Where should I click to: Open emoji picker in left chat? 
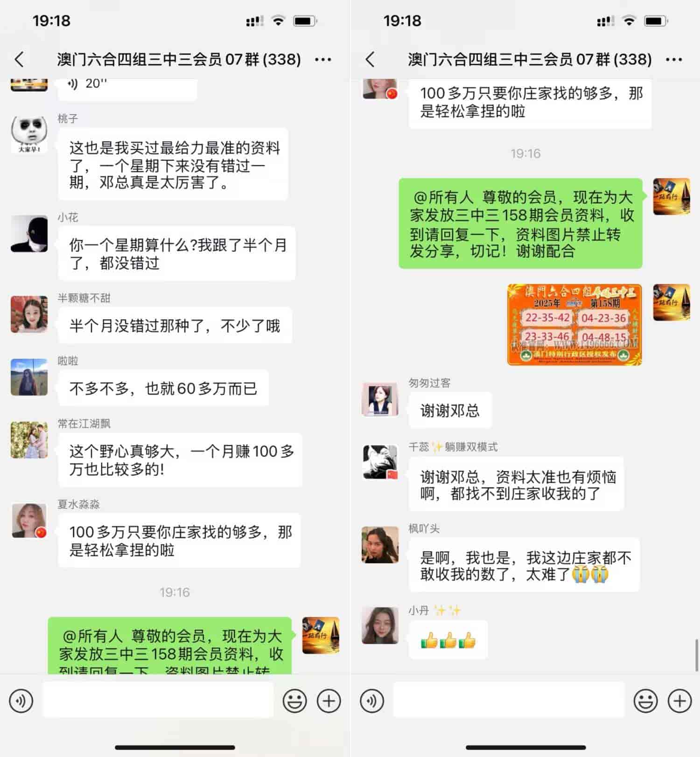coord(295,701)
